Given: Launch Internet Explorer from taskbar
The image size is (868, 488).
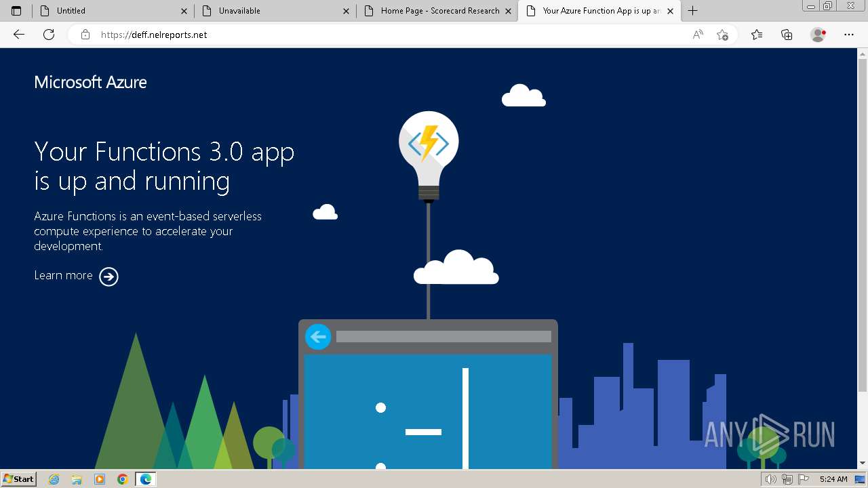Looking at the screenshot, I should tap(54, 479).
